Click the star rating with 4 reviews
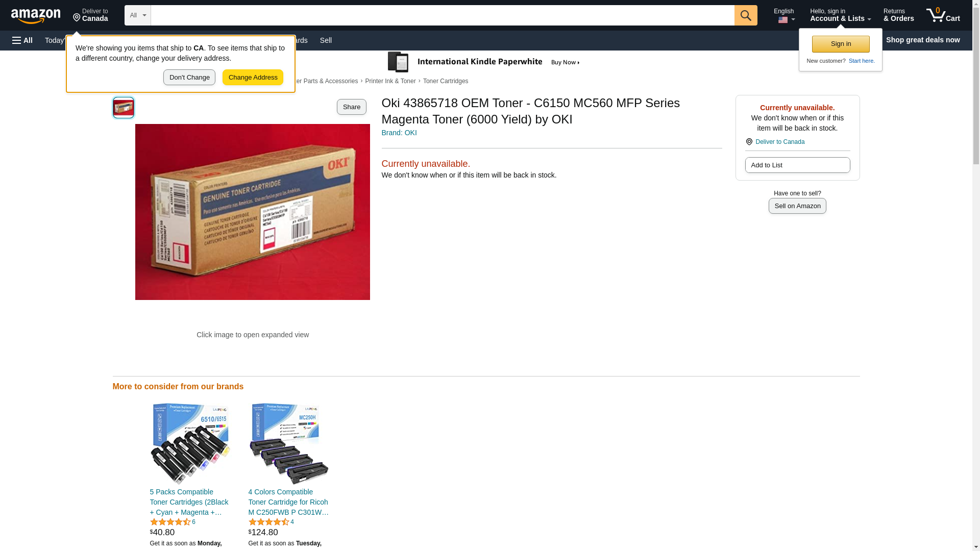Image resolution: width=980 pixels, height=551 pixels. pos(271,522)
